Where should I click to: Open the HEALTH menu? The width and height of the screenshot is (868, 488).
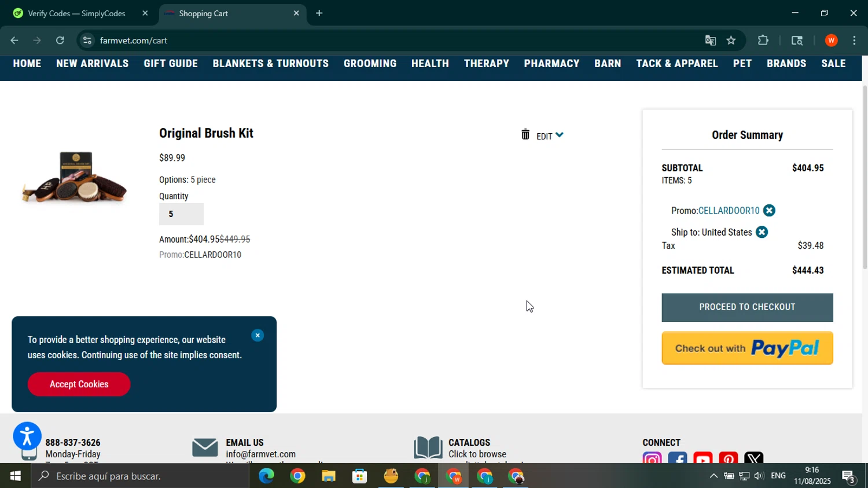pos(430,64)
